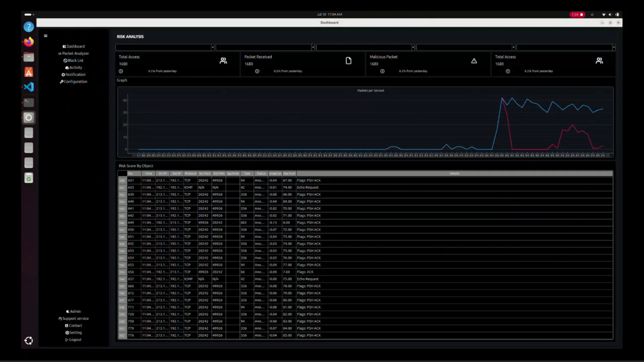Click the Details column header
The image size is (644, 362).
point(454,174)
